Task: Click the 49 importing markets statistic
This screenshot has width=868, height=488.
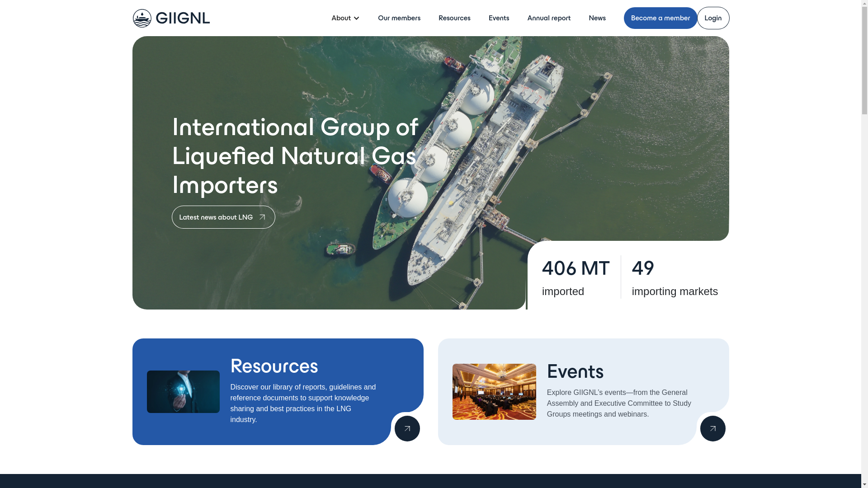Action: pyautogui.click(x=675, y=277)
